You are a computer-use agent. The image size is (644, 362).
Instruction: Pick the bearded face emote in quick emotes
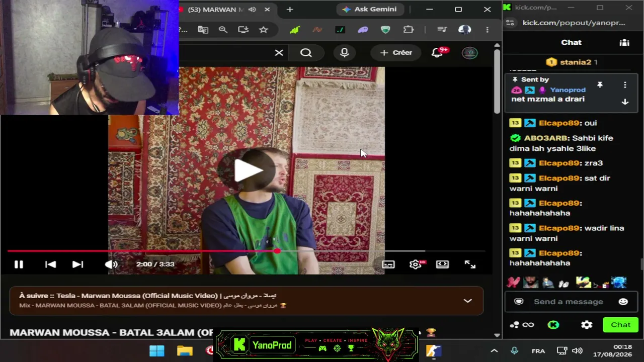tap(530, 283)
